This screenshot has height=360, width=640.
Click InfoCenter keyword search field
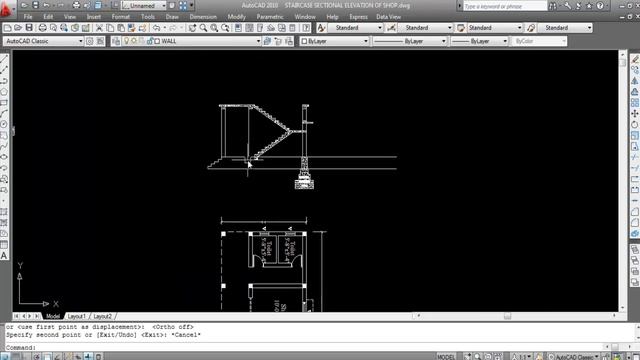click(505, 6)
